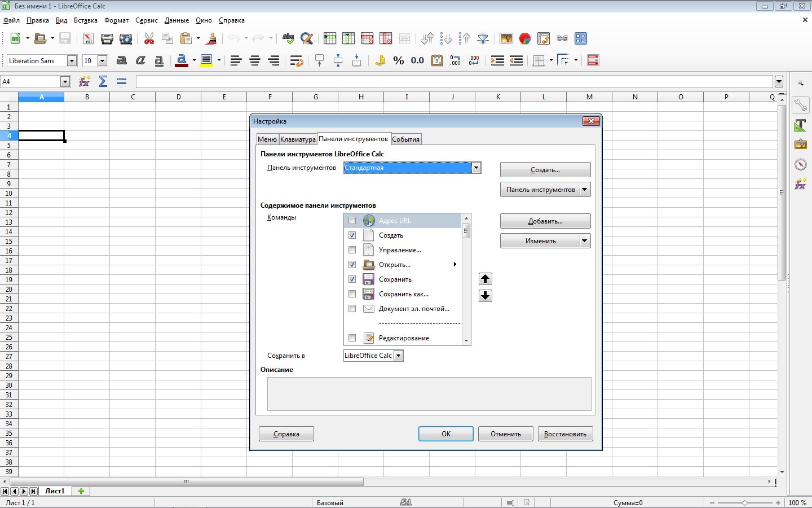Open the Панель инструментов button dropdown
This screenshot has height=508, width=812.
tap(585, 190)
